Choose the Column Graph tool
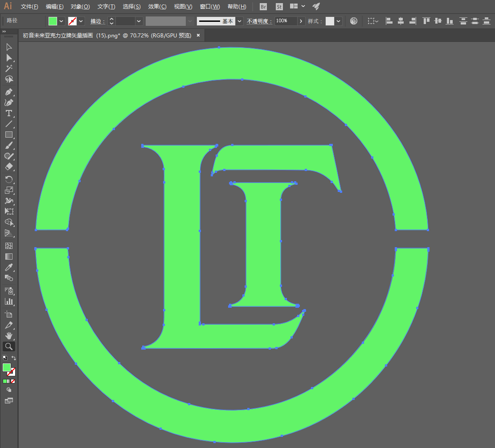 (9, 301)
